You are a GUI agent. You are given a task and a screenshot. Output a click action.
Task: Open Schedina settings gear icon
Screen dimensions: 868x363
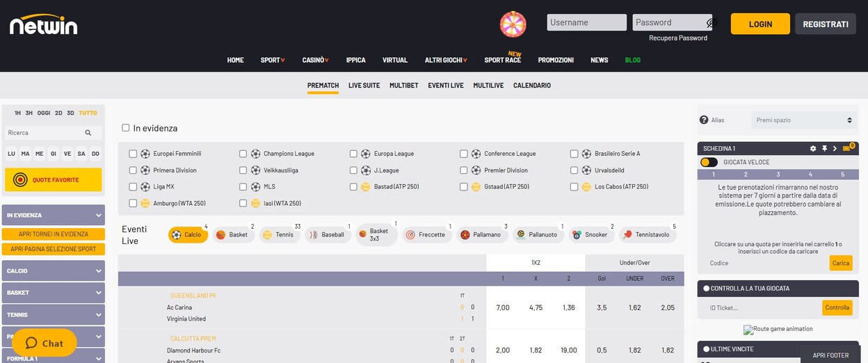coord(813,148)
